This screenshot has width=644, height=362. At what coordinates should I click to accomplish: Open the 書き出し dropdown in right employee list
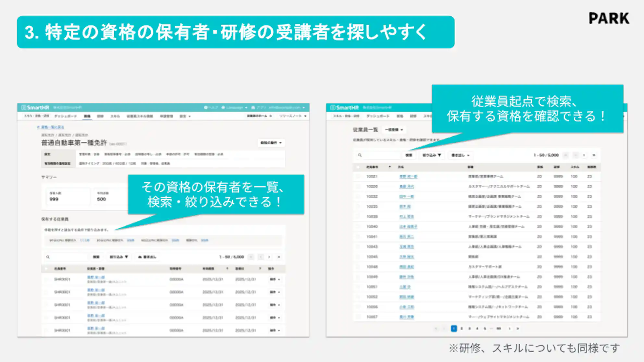[460, 155]
